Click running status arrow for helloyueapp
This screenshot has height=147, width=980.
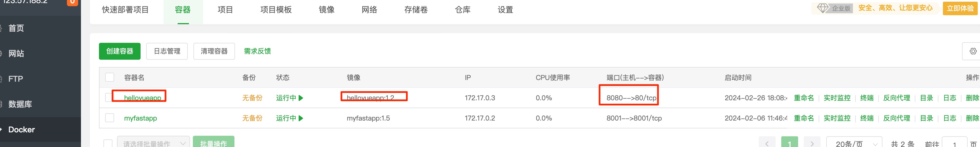[301, 98]
